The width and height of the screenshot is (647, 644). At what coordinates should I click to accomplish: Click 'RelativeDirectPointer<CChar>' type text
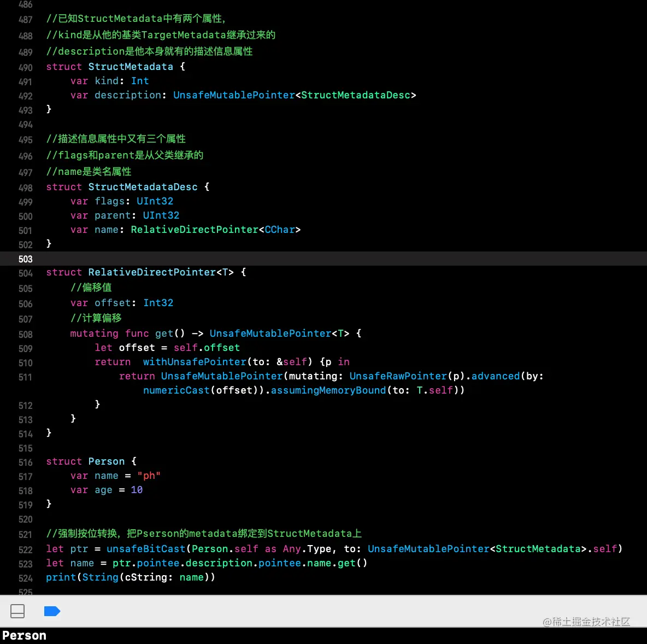click(216, 230)
